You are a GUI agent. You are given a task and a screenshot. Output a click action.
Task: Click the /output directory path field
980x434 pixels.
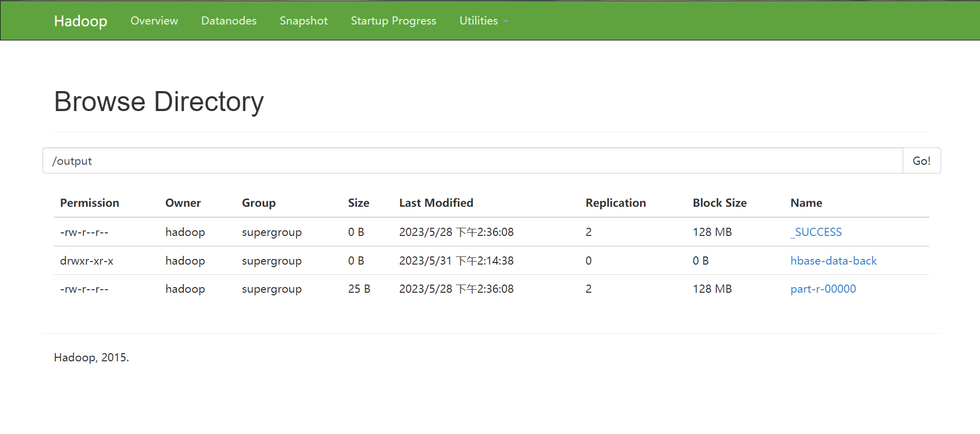coord(472,161)
